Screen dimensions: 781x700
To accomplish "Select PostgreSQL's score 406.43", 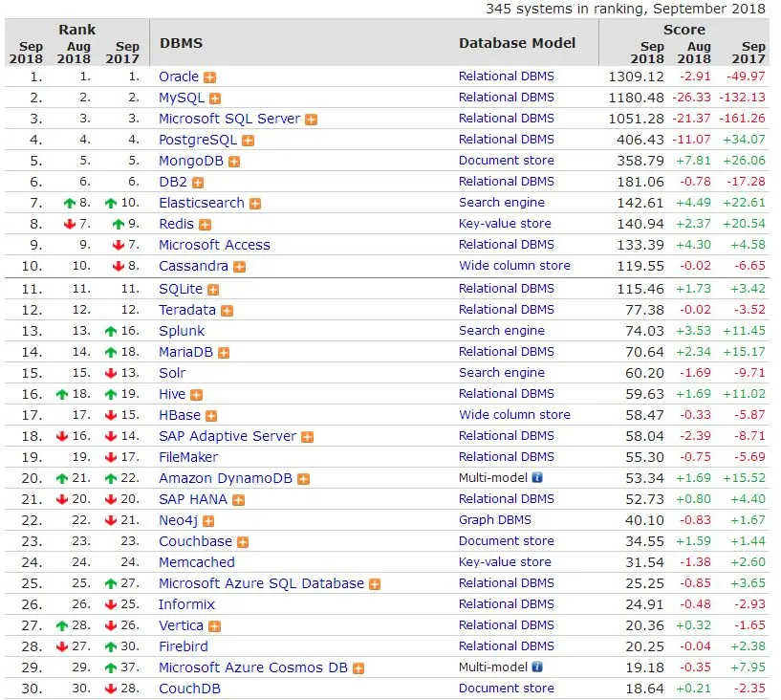I will pyautogui.click(x=640, y=140).
